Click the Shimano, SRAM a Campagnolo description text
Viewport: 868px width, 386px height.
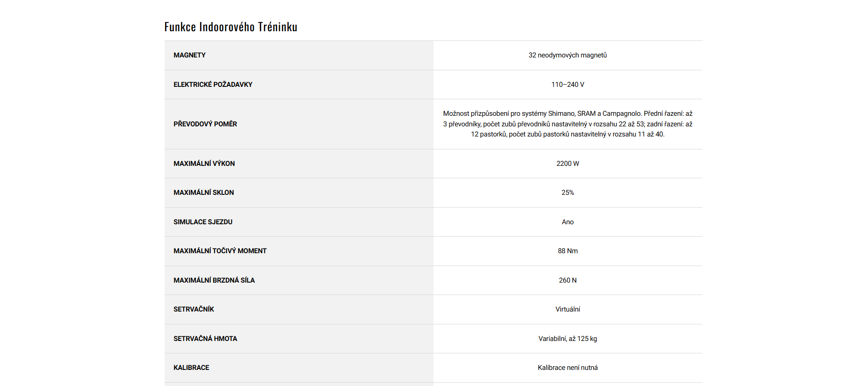(x=567, y=124)
